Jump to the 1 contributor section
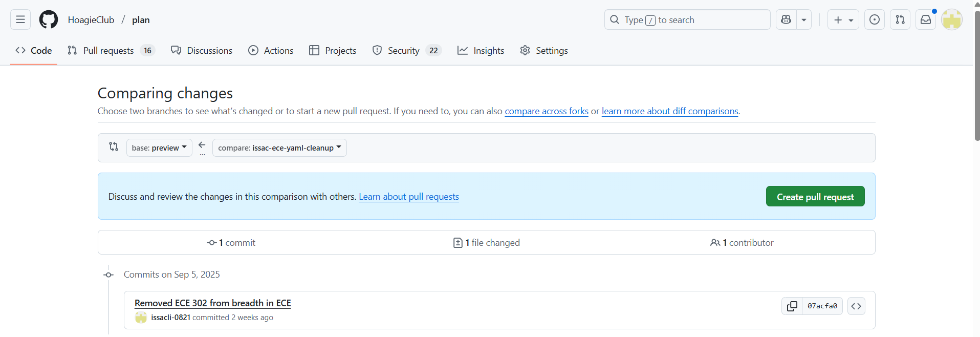Viewport: 980px width, 337px height. pos(742,243)
